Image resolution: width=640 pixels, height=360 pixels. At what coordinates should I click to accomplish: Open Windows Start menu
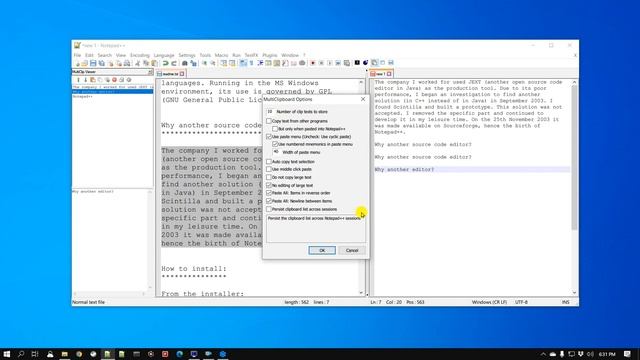(7, 354)
